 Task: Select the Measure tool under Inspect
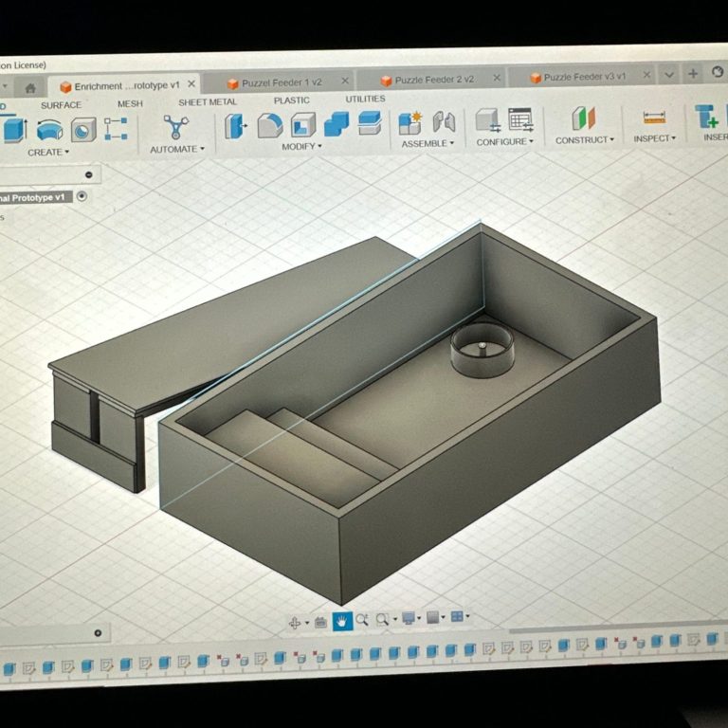click(x=654, y=118)
